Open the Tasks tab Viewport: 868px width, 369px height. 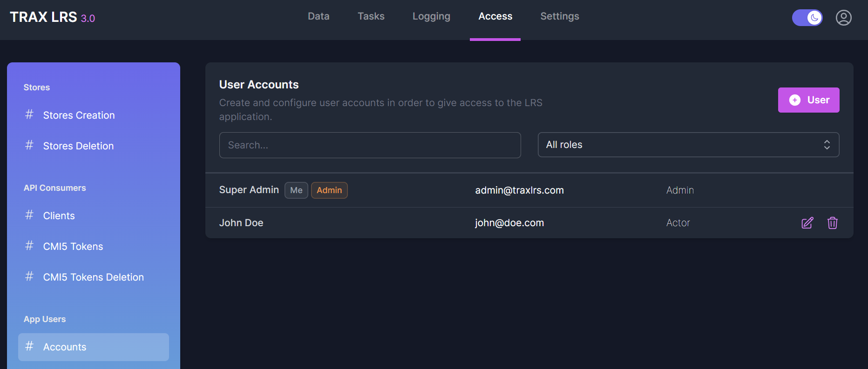[x=371, y=16]
